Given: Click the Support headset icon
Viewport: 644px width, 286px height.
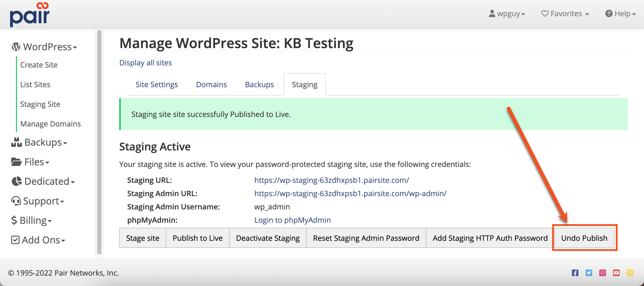Looking at the screenshot, I should click(16, 201).
